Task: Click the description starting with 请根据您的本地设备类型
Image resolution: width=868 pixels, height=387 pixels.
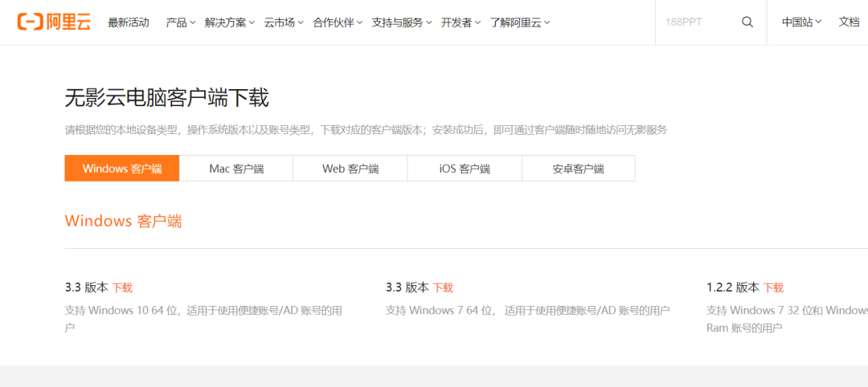Action: click(x=366, y=131)
